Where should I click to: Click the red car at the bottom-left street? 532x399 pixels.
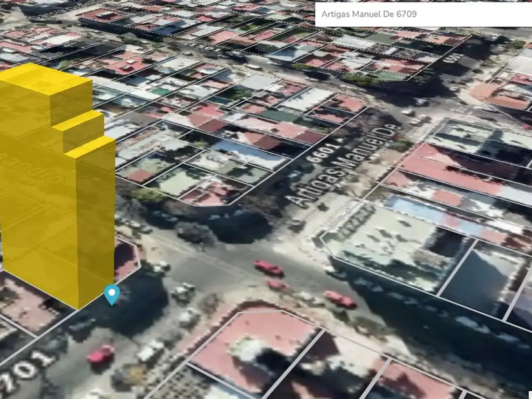pos(101,354)
